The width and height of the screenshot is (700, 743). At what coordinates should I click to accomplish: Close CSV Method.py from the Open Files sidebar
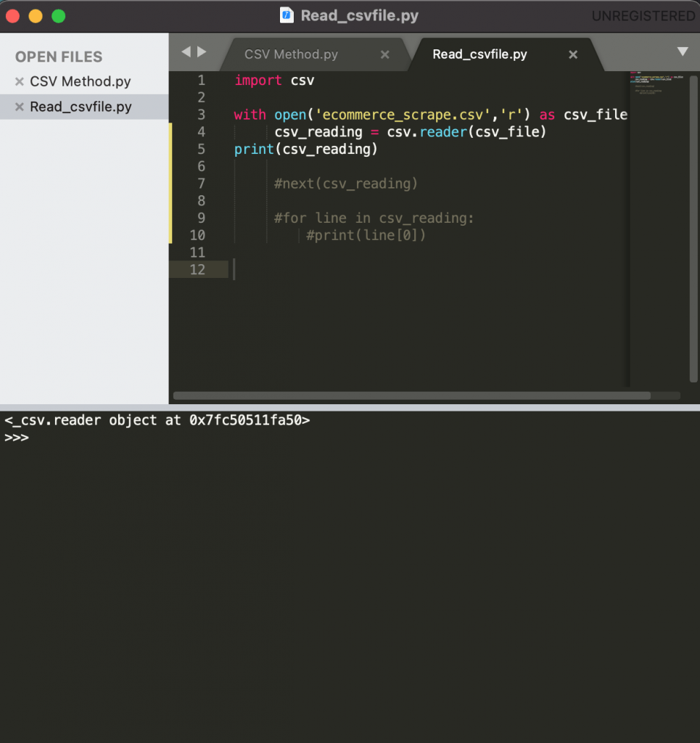point(20,81)
